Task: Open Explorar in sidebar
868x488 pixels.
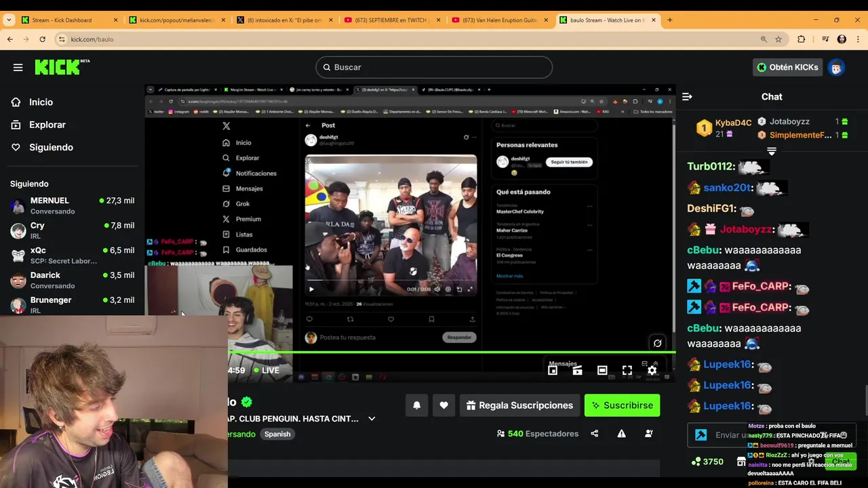Action: click(x=47, y=125)
